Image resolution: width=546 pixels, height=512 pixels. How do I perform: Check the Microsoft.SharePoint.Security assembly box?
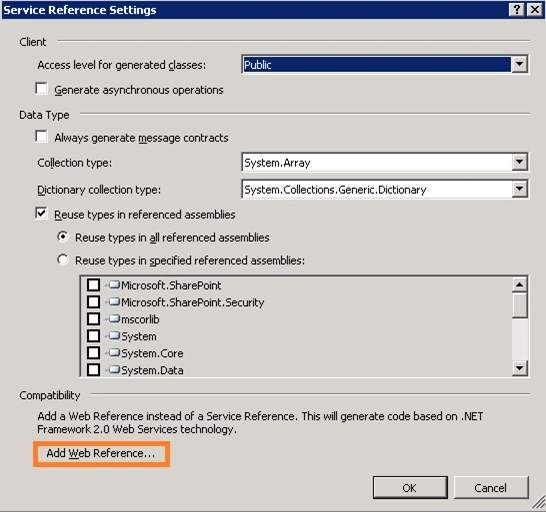tap(93, 302)
